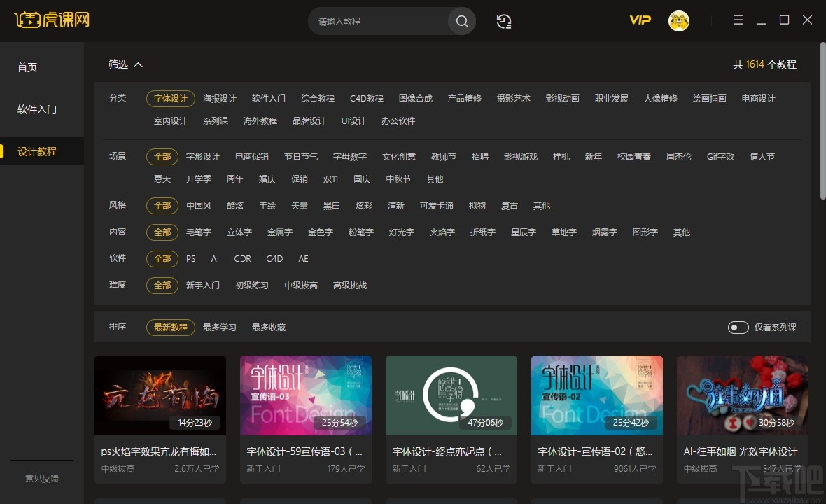Click the search magnifier icon
The height and width of the screenshot is (504, 826).
point(461,21)
